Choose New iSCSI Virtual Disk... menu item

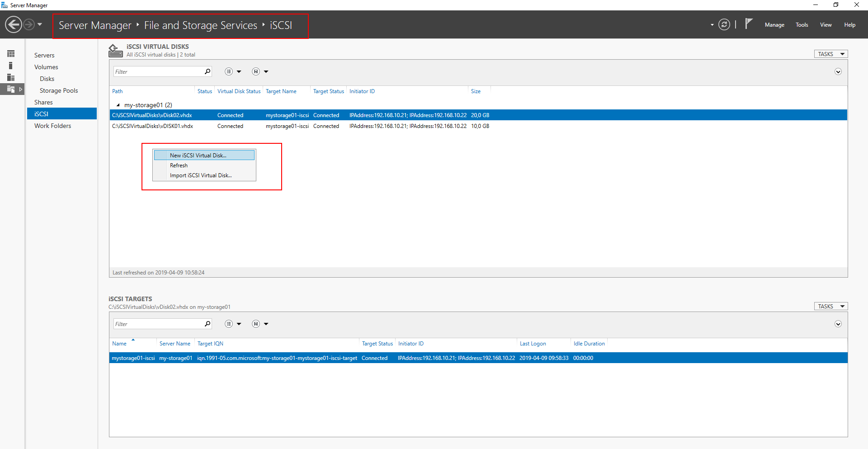204,155
